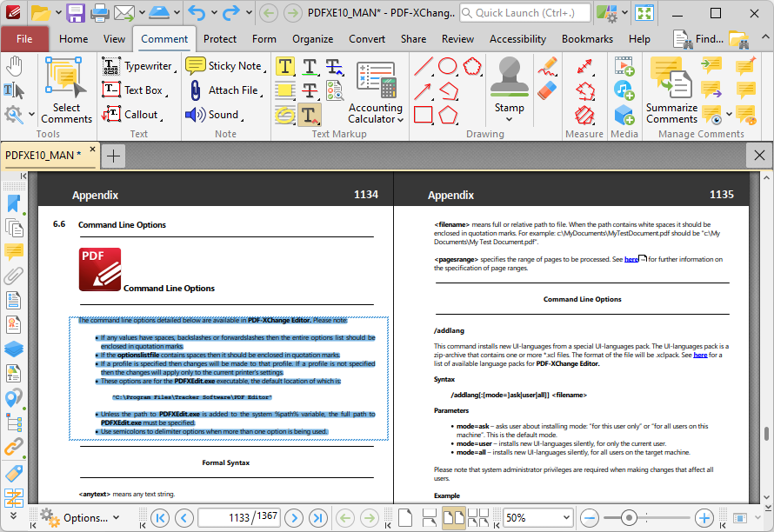Toggle two-page view layout
Screen dimensions: 774x532
[x=454, y=516]
